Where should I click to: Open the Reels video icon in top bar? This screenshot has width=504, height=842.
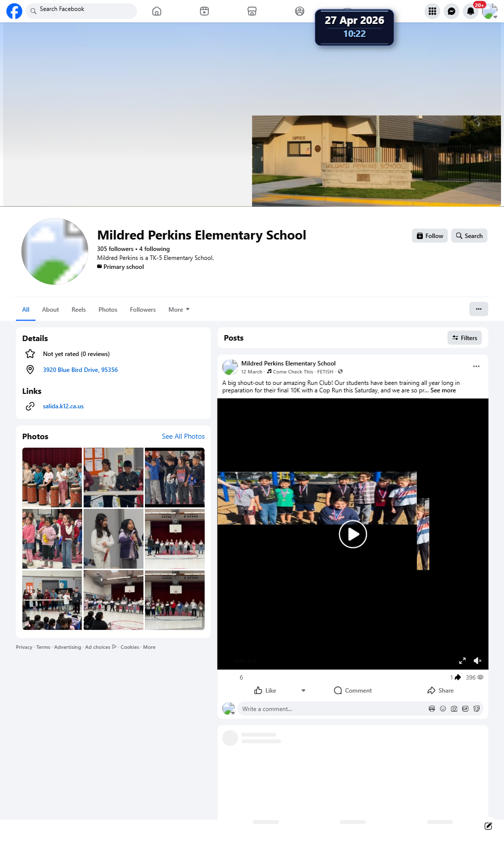click(x=204, y=11)
